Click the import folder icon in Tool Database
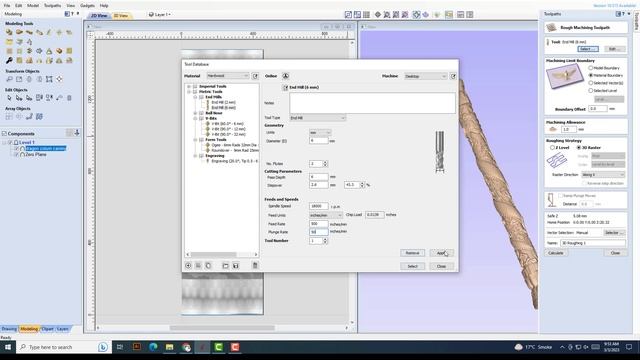Viewport: 640px width, 360px height. tap(225, 266)
